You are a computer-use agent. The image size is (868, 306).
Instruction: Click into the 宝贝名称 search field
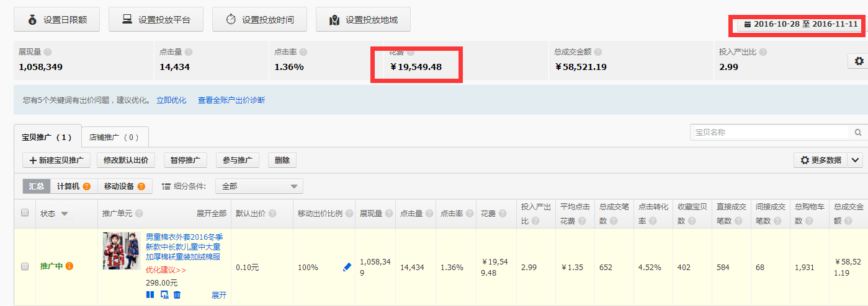[x=769, y=133]
